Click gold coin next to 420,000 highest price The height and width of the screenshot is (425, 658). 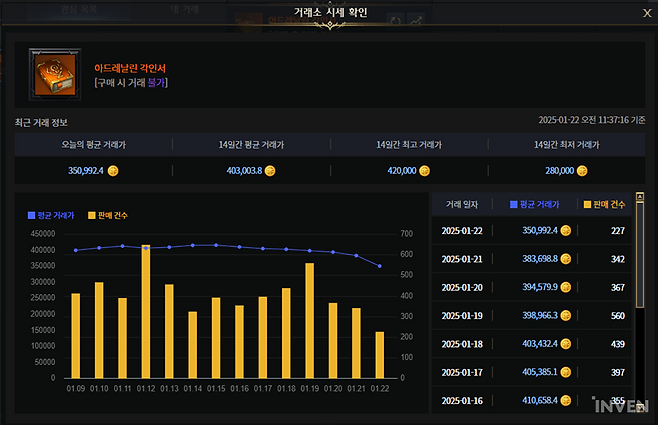click(424, 171)
